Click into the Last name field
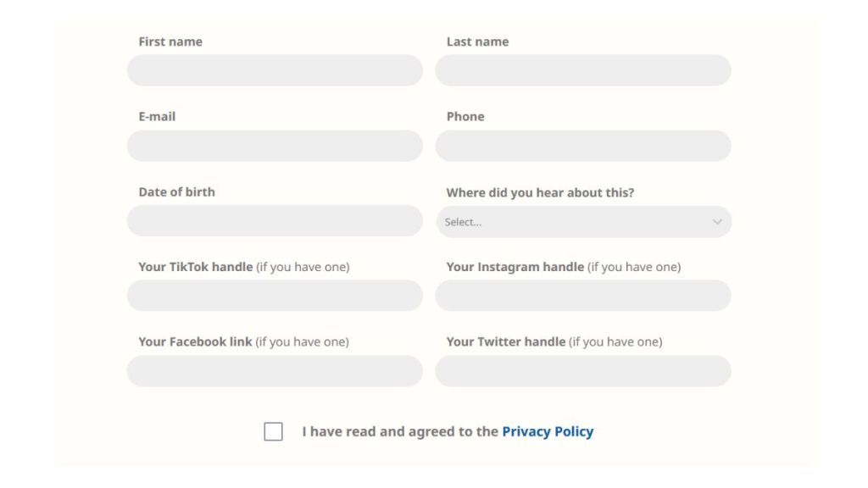This screenshot has width=868, height=488. pos(583,70)
